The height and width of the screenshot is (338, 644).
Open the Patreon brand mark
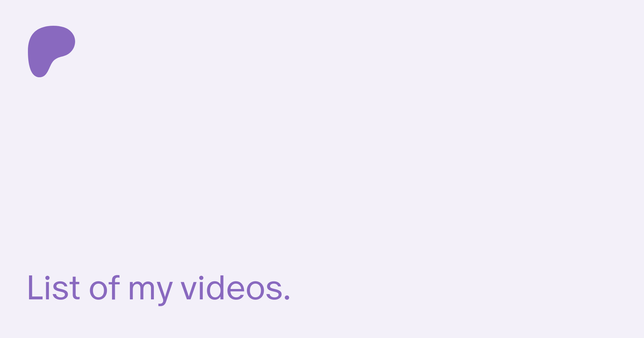(x=51, y=51)
